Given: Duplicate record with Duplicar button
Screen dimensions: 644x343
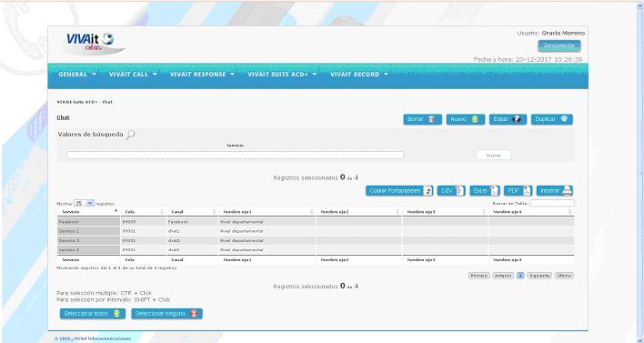Looking at the screenshot, I should tap(551, 119).
